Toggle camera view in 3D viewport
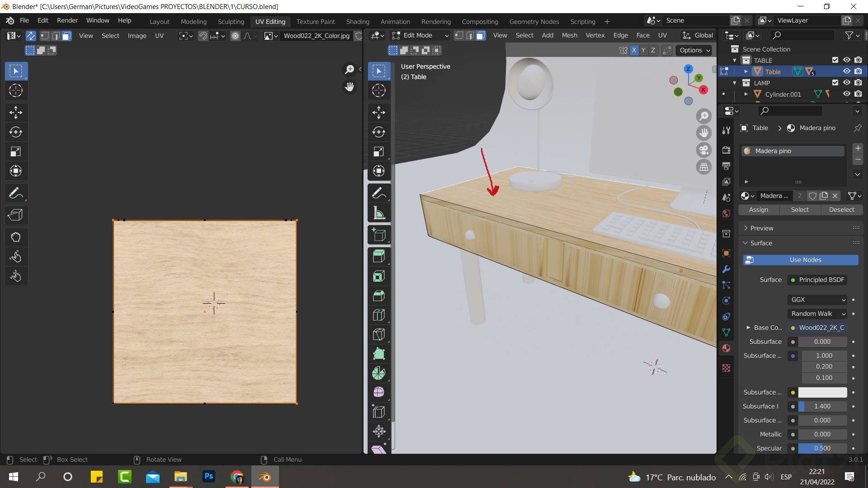The width and height of the screenshot is (868, 488). tap(704, 150)
